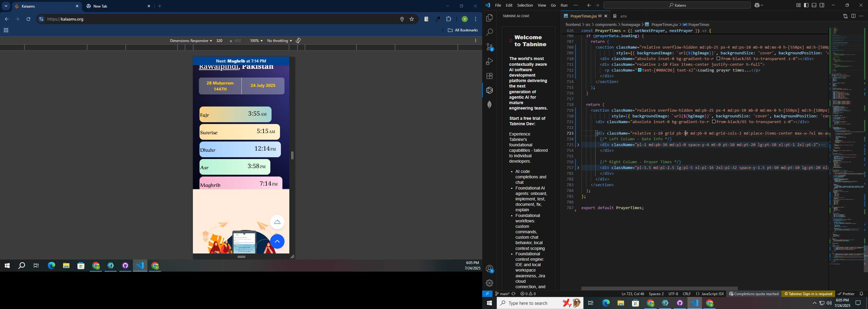This screenshot has height=309, width=868.
Task: Open the MongoDB leaf icon view
Action: (489, 105)
